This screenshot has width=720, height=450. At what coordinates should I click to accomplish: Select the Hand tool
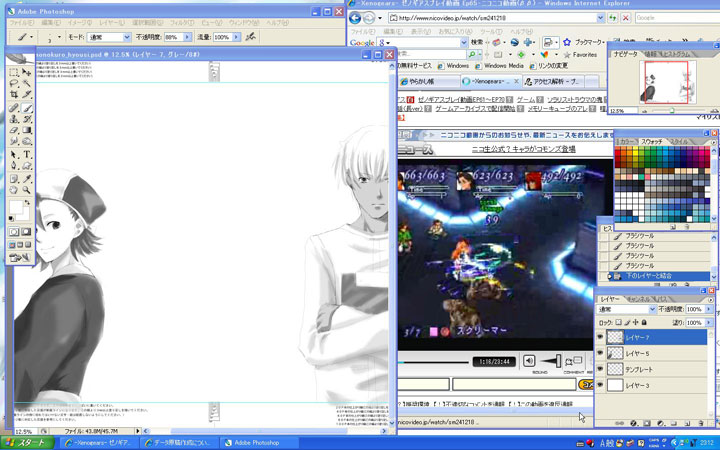click(x=14, y=190)
